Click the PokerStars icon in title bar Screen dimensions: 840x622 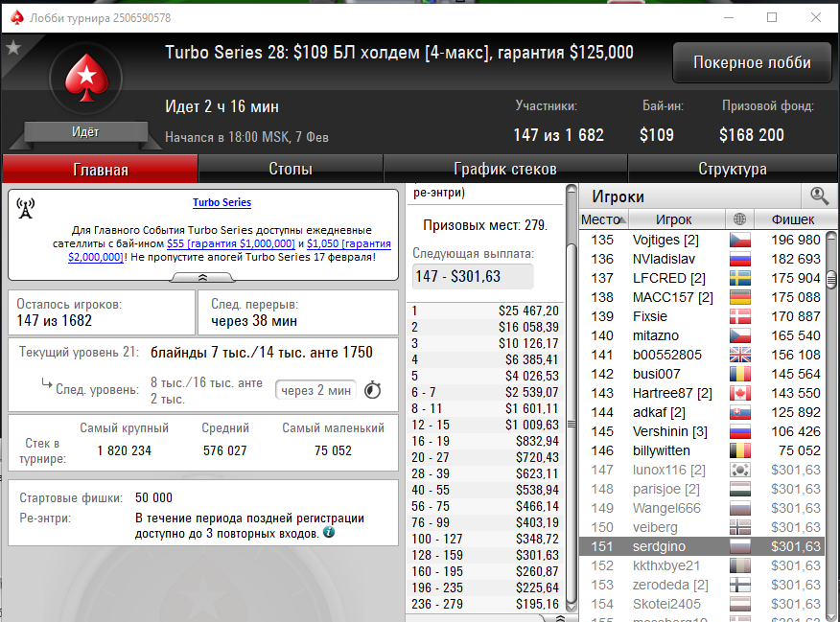tap(16, 17)
